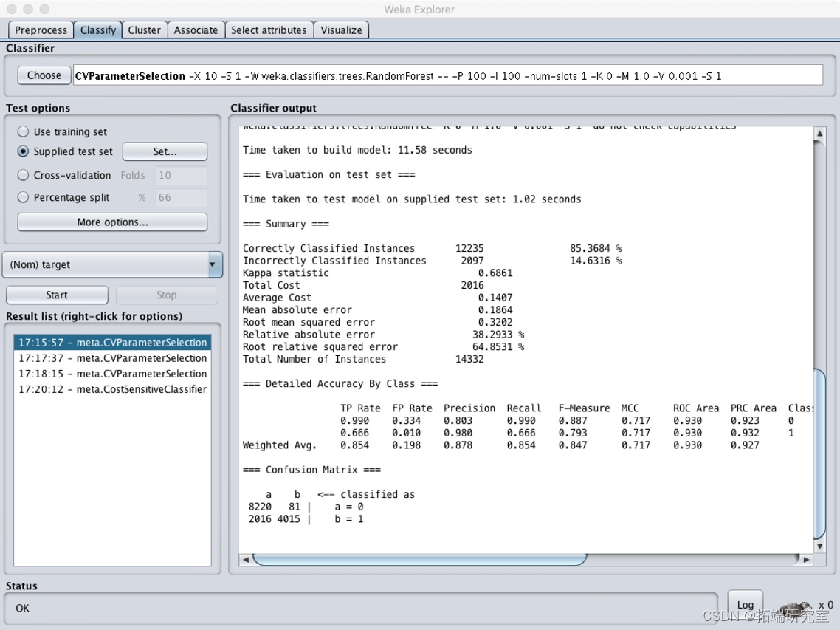Click Choose to pick a classifier
Viewport: 840px width, 630px height.
click(44, 75)
